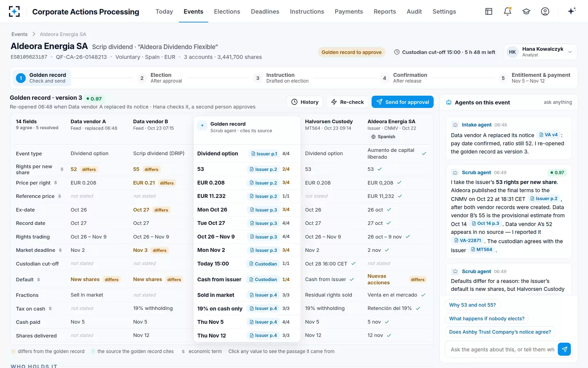Screen dimensions: 588x368
Task: Run the Re-check action
Action: [347, 102]
